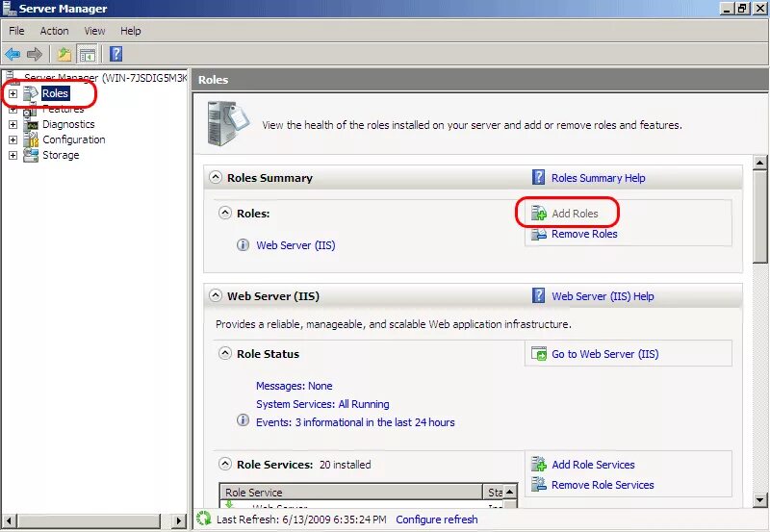Click the tree pane scroll right arrow
770x532 pixels.
click(180, 520)
